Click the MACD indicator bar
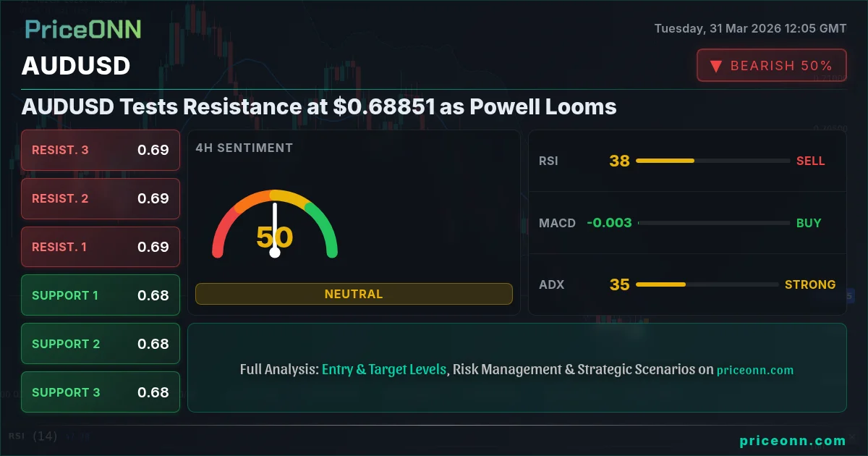 712,223
